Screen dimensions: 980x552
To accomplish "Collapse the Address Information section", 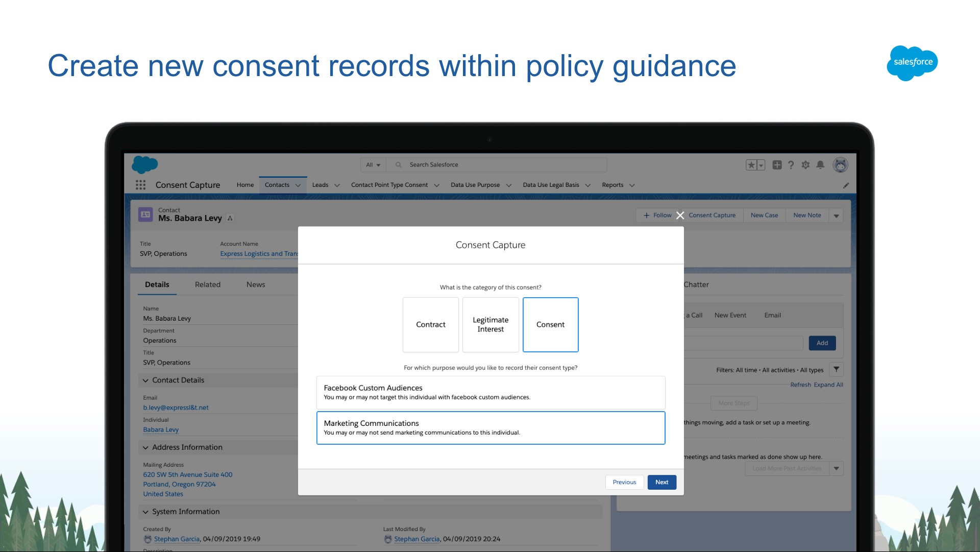I will [145, 447].
